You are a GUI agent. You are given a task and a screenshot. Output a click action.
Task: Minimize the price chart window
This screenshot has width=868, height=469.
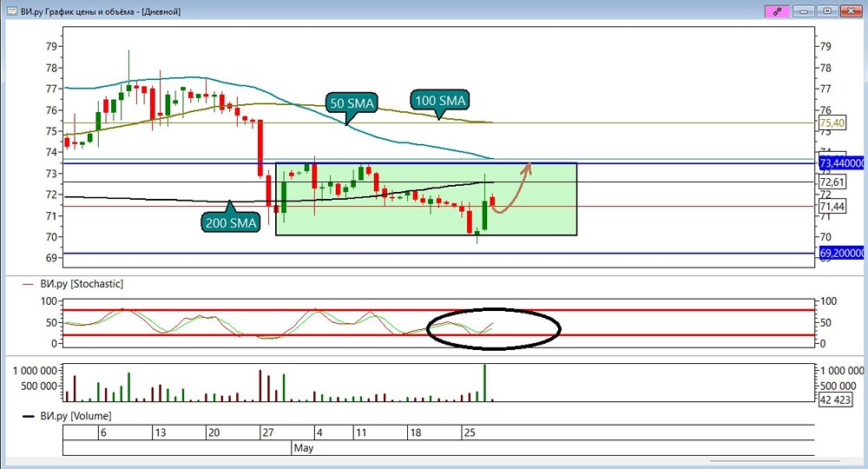(x=804, y=11)
